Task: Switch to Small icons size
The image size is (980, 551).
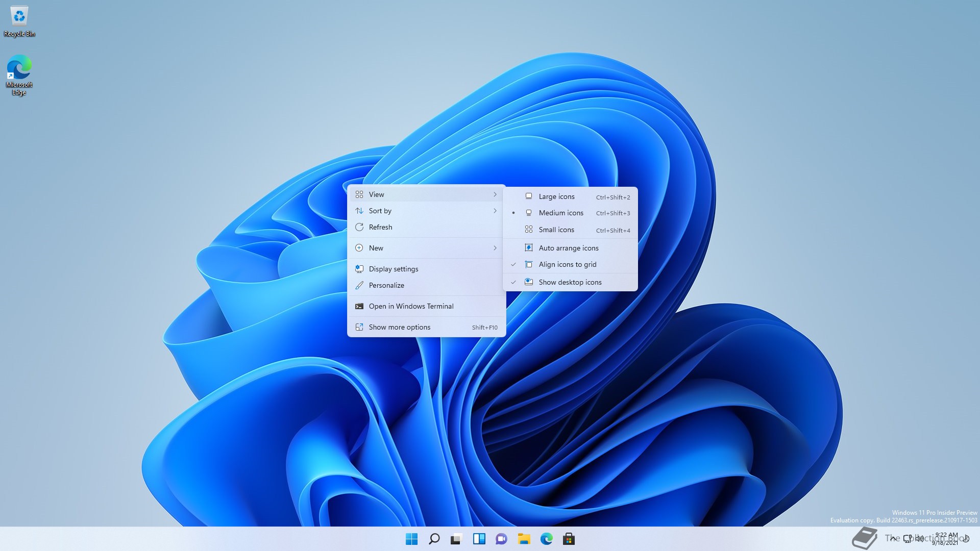Action: (556, 230)
